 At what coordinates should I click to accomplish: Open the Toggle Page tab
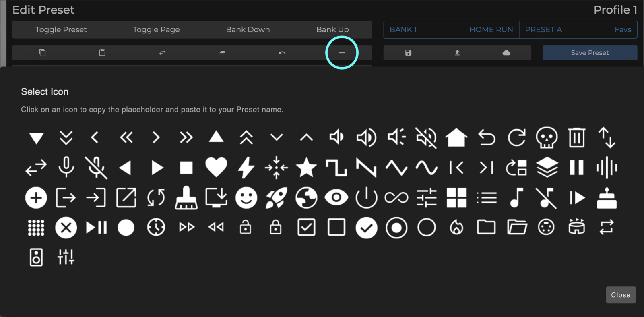tap(156, 29)
